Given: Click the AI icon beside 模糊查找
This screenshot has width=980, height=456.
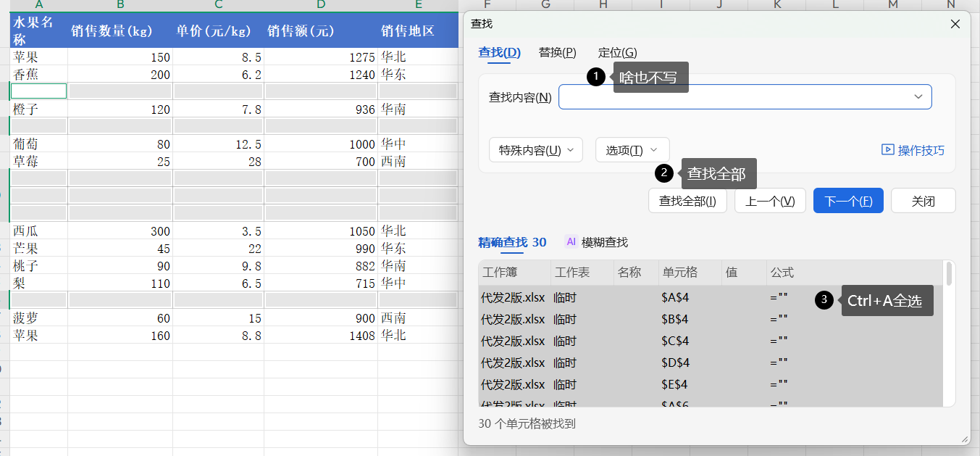Looking at the screenshot, I should (x=571, y=242).
